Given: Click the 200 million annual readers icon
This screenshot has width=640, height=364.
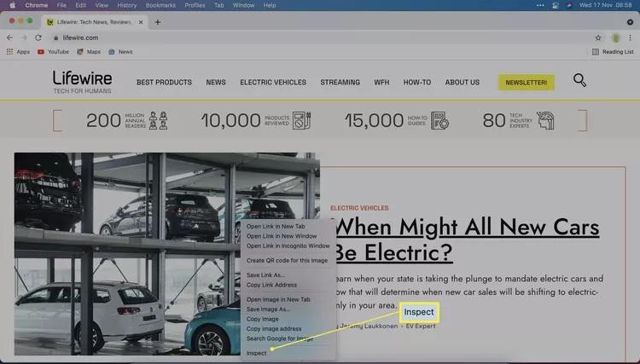Looking at the screenshot, I should pos(159,121).
